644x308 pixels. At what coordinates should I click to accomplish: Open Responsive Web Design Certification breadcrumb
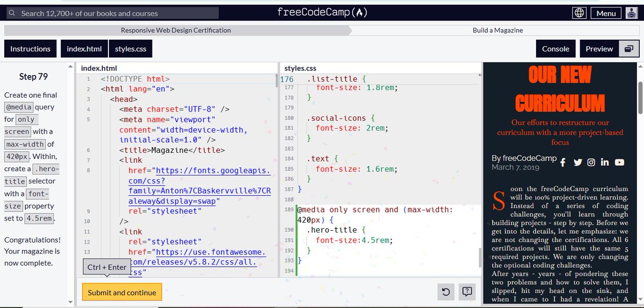click(x=176, y=30)
